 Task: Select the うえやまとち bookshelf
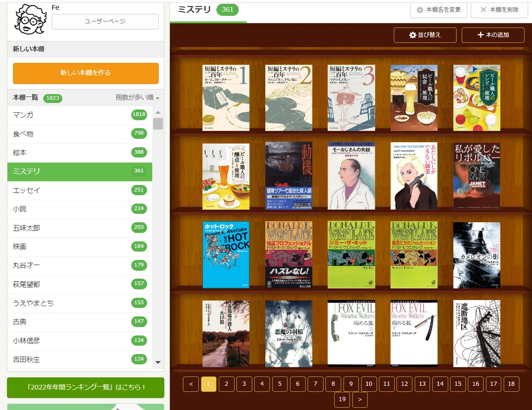click(80, 303)
